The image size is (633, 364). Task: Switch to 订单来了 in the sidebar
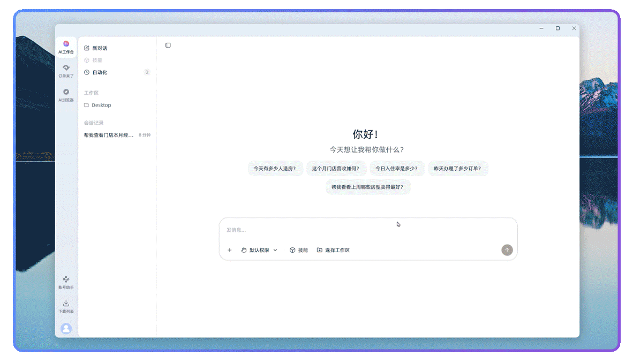66,71
